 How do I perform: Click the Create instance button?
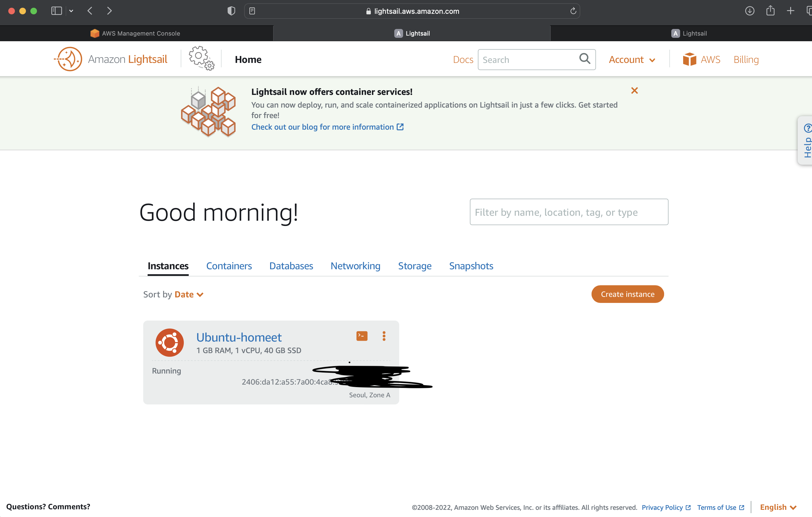coord(627,294)
